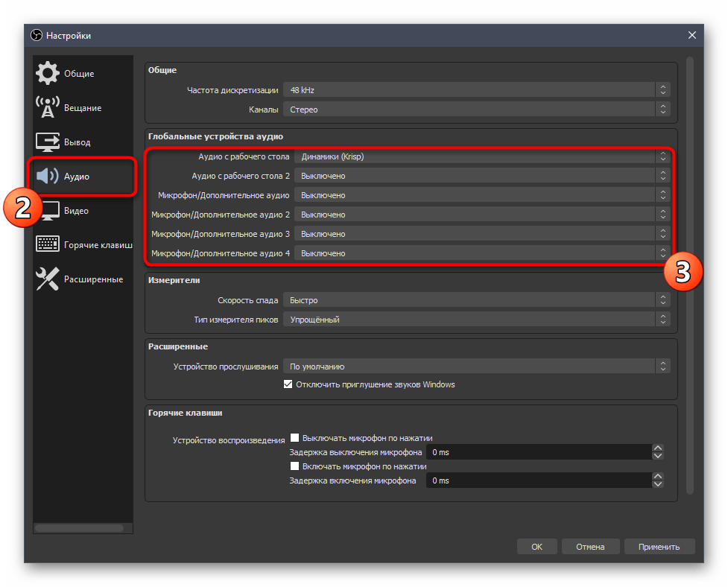Click the OBS logo in title bar
The image size is (728, 587).
click(x=37, y=35)
